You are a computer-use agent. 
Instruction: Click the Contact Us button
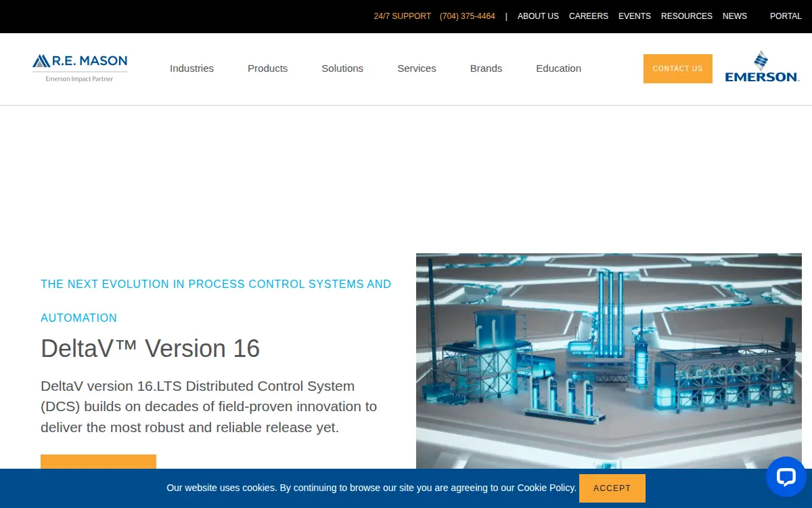[x=677, y=68]
